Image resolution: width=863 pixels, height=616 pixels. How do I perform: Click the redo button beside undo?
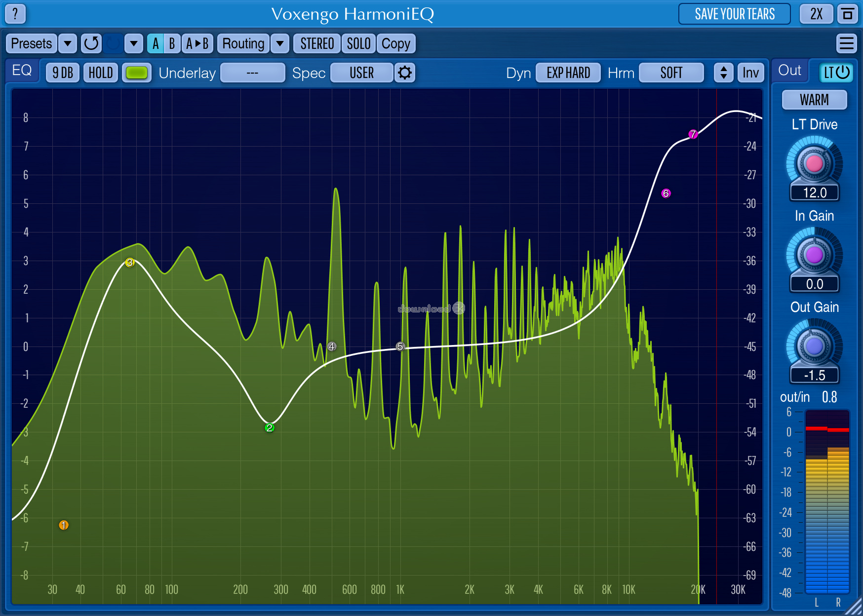pos(113,43)
